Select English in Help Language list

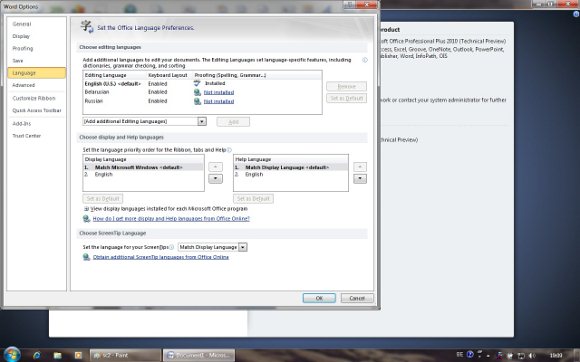(x=291, y=174)
